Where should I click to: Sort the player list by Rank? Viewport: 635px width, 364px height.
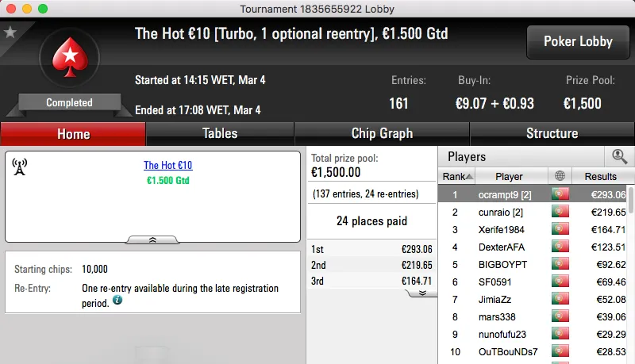point(458,176)
